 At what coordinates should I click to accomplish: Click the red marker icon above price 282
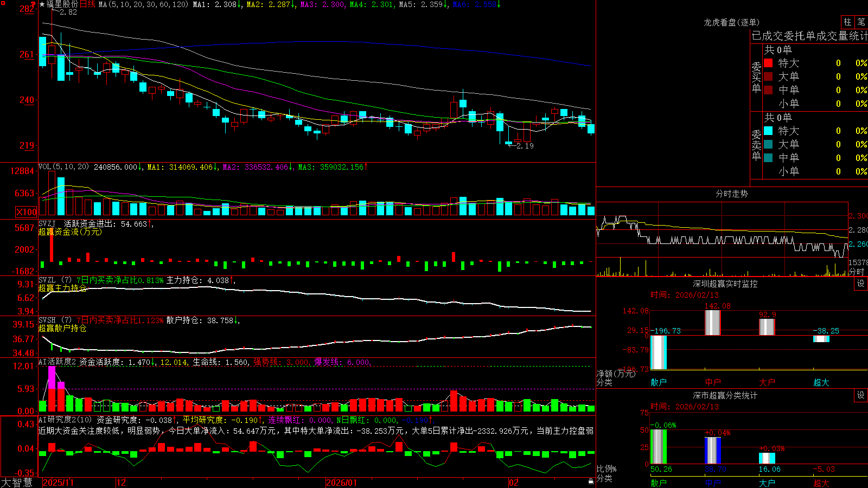(x=33, y=4)
